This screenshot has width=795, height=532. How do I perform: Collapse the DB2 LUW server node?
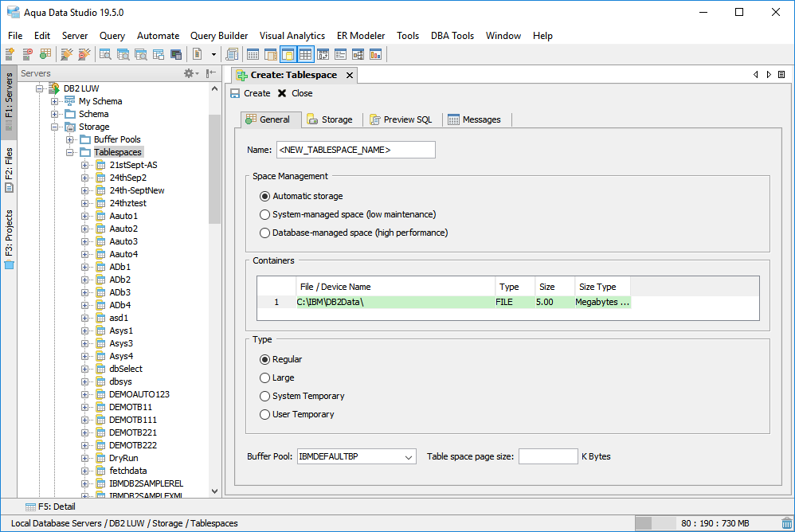[39, 88]
